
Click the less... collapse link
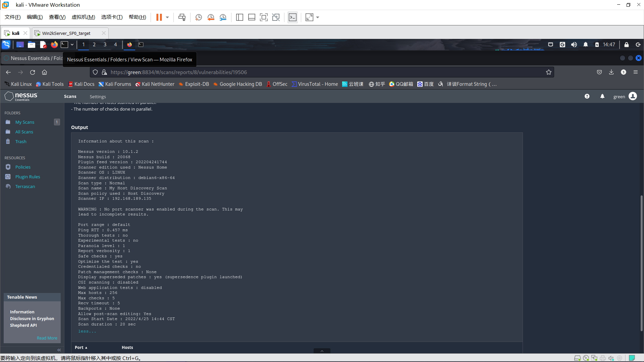click(x=87, y=331)
